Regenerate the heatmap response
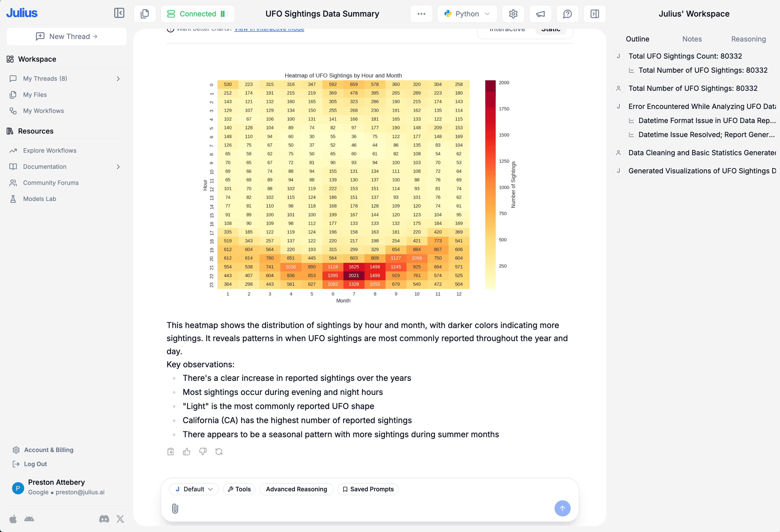 pos(219,451)
